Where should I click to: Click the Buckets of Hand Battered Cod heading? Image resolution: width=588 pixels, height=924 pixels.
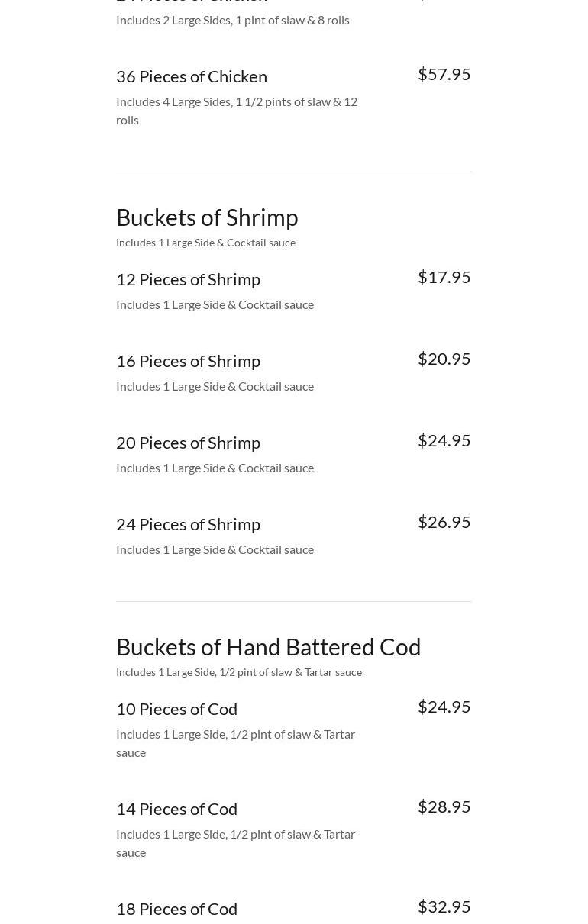point(268,647)
